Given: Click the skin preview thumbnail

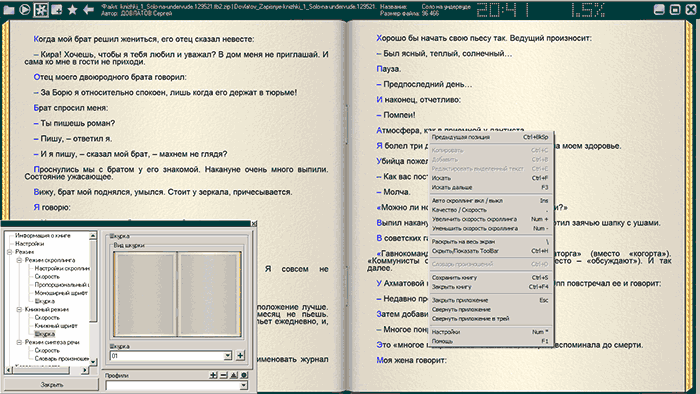Looking at the screenshot, I should pos(177,294).
